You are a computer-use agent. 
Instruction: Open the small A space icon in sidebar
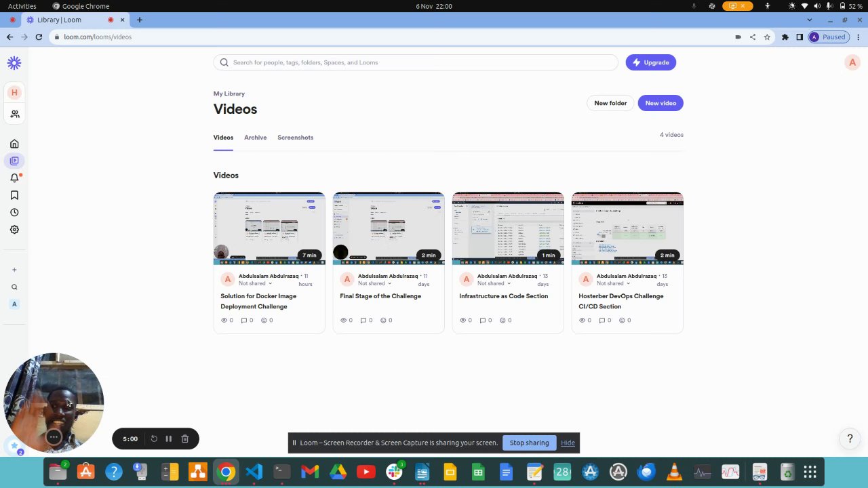click(x=14, y=304)
